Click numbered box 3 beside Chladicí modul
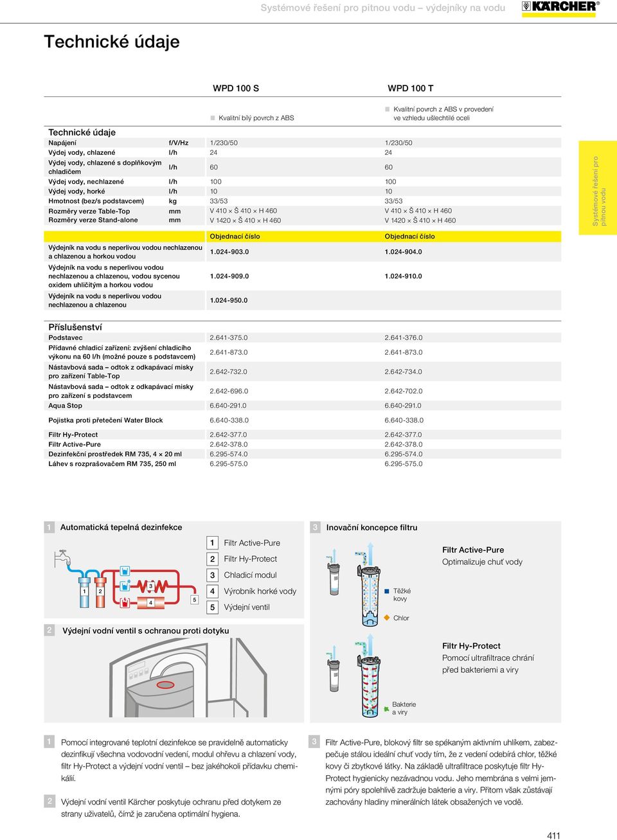The image size is (617, 840). point(213,575)
